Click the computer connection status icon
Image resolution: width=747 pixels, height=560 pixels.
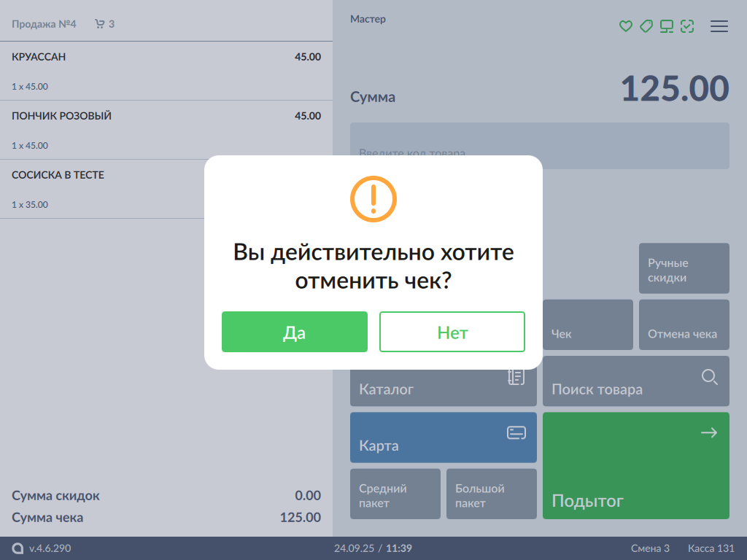(666, 26)
